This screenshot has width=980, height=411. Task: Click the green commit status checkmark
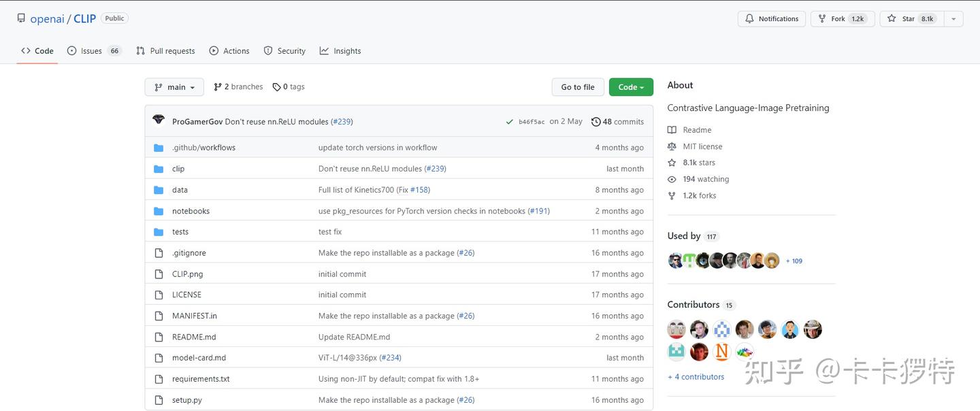(x=509, y=122)
